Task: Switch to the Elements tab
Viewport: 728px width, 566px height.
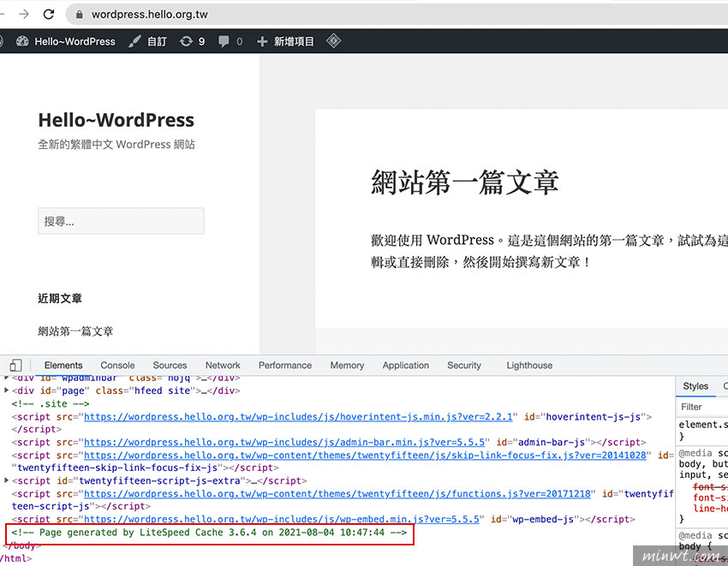Action: pos(63,366)
